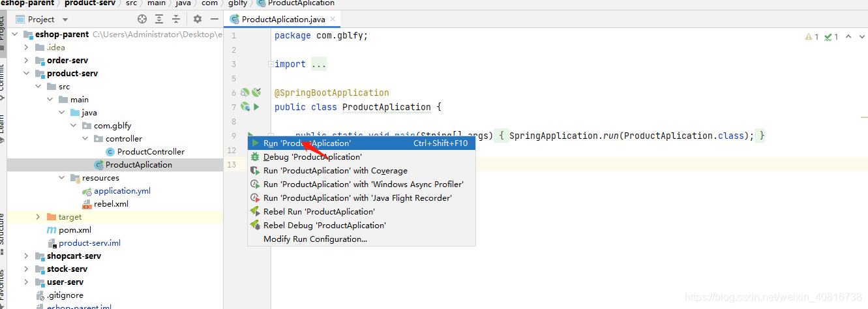Choose Run with 'Windows Async Profiler'
Viewport: 868px width, 309px height.
(361, 184)
